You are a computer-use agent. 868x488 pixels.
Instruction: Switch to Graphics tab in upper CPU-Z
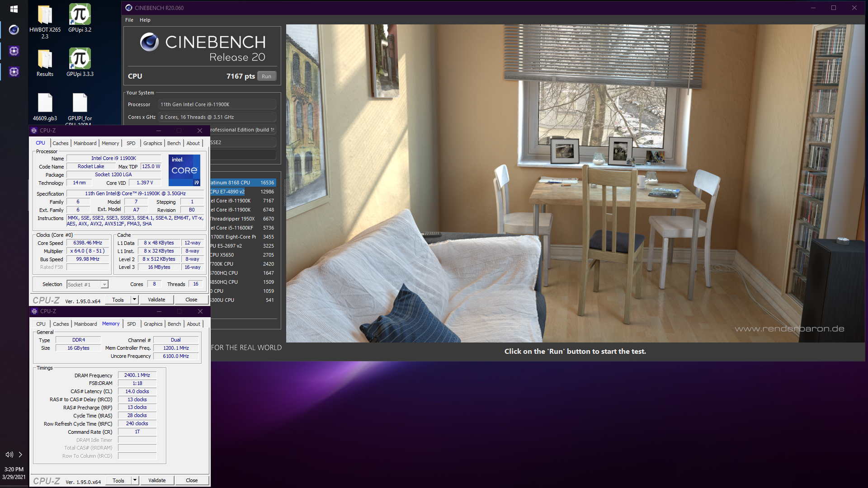click(x=153, y=143)
